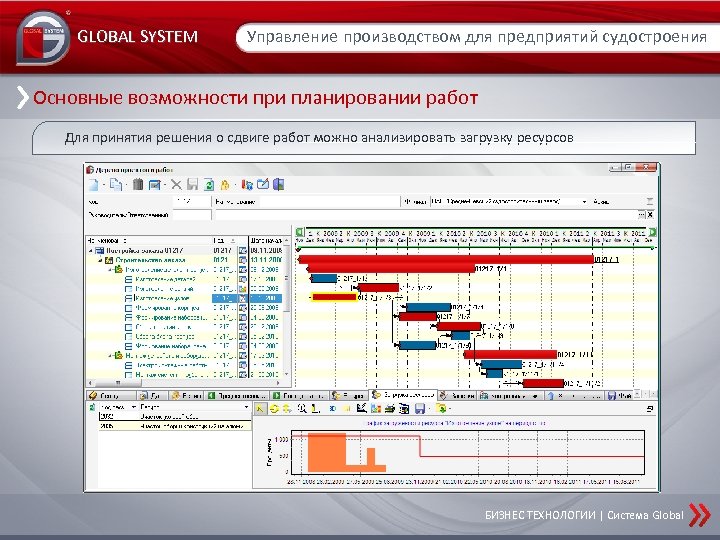Click the stretch icon at far right of filter row
Screen dimensions: 720x540
(650, 201)
